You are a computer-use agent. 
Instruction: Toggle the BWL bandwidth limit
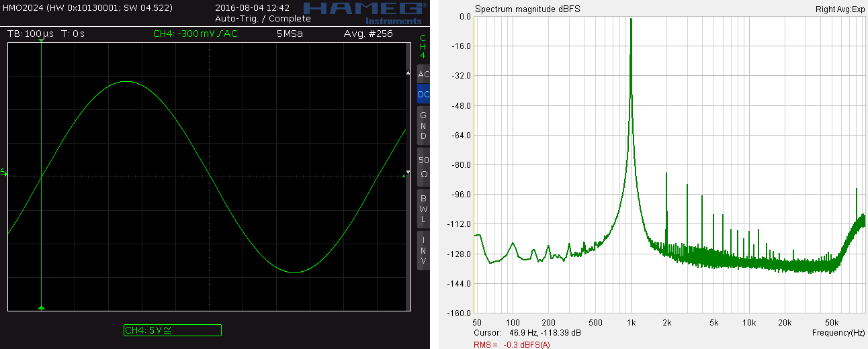pos(423,208)
